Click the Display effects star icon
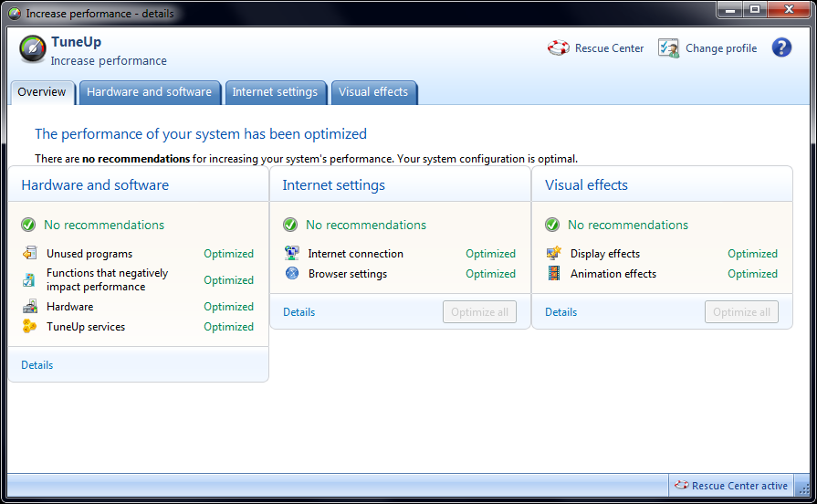 point(554,253)
